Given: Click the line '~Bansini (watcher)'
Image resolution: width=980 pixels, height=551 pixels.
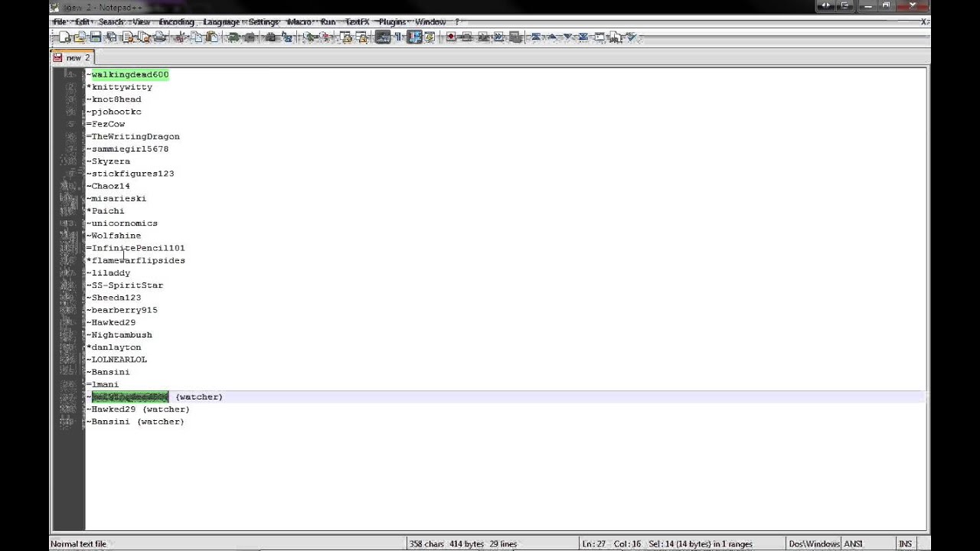Looking at the screenshot, I should tap(136, 422).
